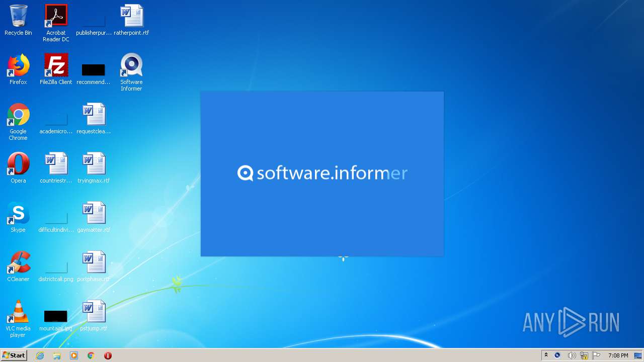Click the Start button
Image resolution: width=644 pixels, height=362 pixels.
14,355
